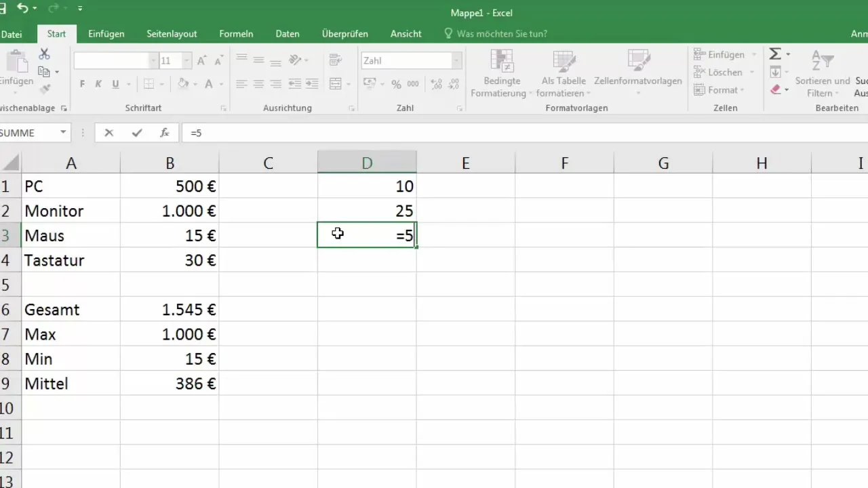This screenshot has width=868, height=488.
Task: Center text horizontally
Action: click(x=258, y=84)
